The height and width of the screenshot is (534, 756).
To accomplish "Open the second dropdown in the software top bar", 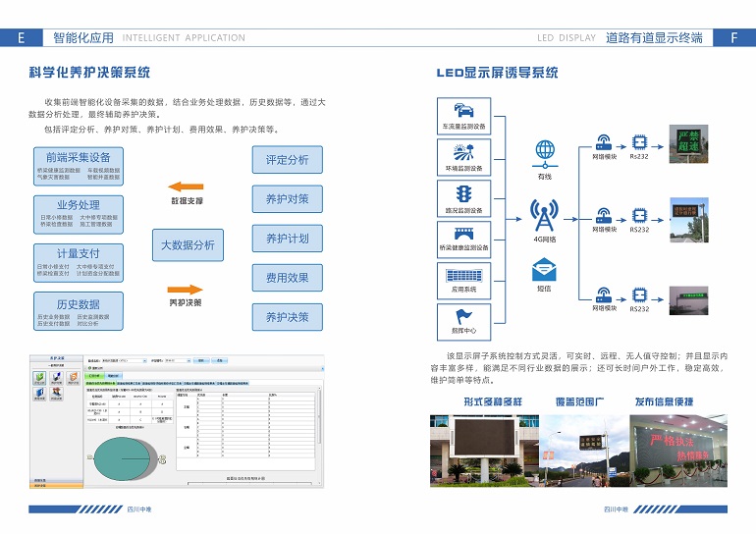I will click(178, 360).
